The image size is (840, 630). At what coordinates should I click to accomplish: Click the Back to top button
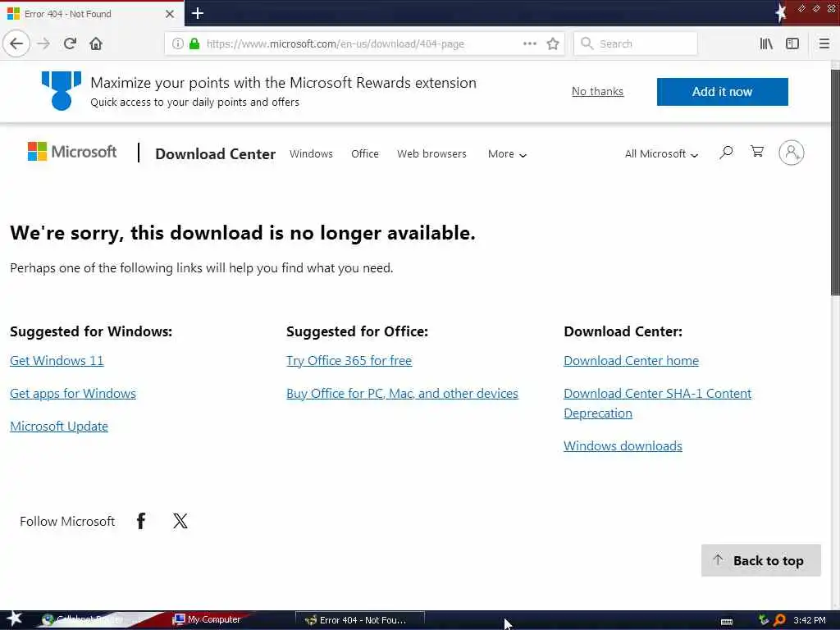760,560
